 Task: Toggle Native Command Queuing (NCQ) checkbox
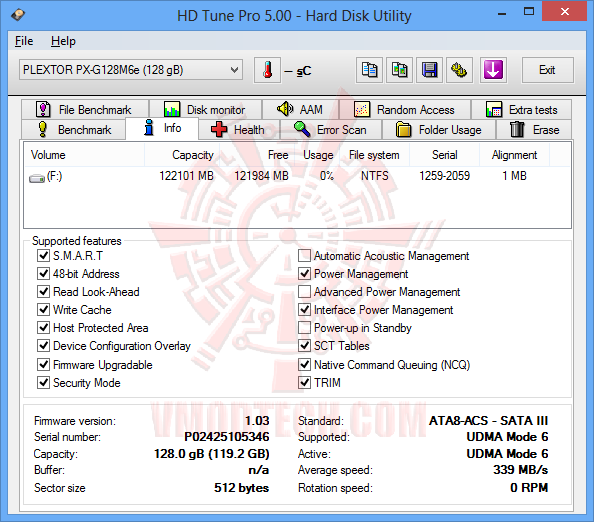[x=304, y=364]
